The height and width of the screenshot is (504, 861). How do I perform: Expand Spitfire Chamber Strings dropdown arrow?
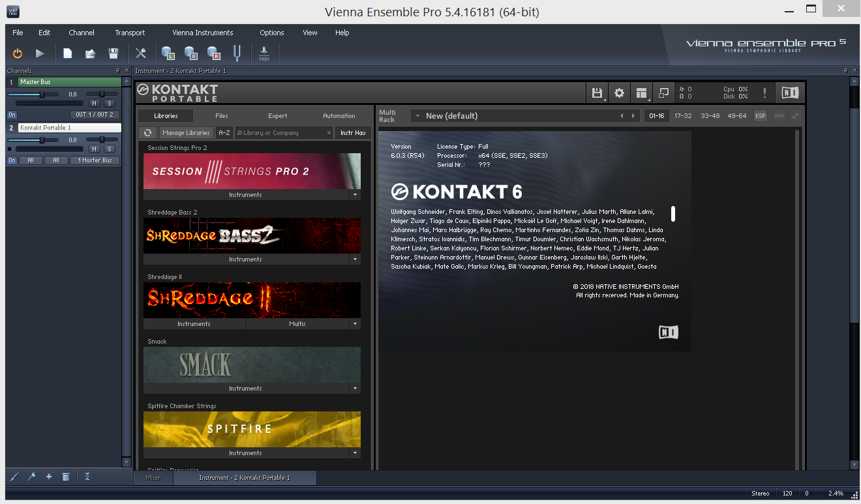[355, 452]
